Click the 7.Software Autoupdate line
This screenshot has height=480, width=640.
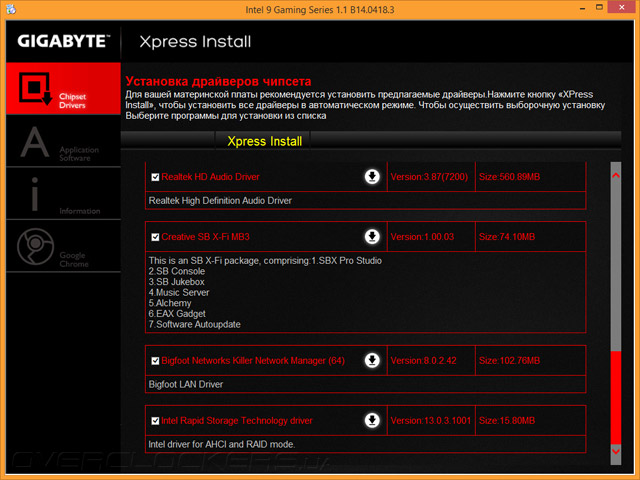[x=194, y=324]
